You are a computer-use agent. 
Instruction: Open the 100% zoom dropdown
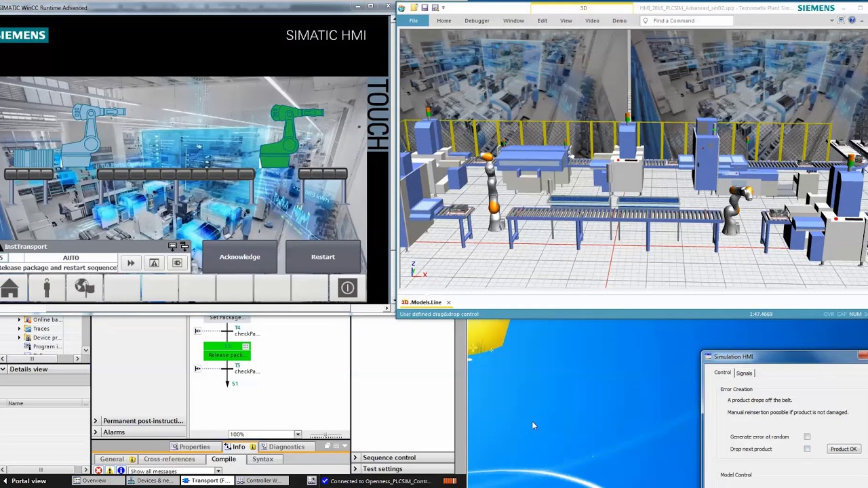click(x=297, y=434)
